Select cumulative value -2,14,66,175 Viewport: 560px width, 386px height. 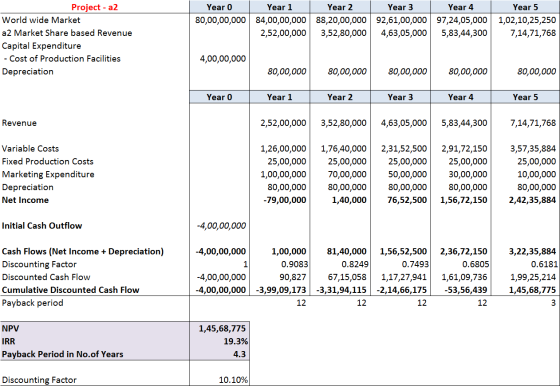click(x=402, y=290)
